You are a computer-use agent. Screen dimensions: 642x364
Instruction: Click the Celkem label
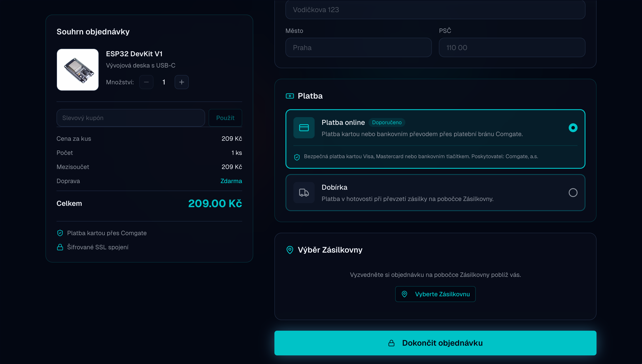[69, 203]
